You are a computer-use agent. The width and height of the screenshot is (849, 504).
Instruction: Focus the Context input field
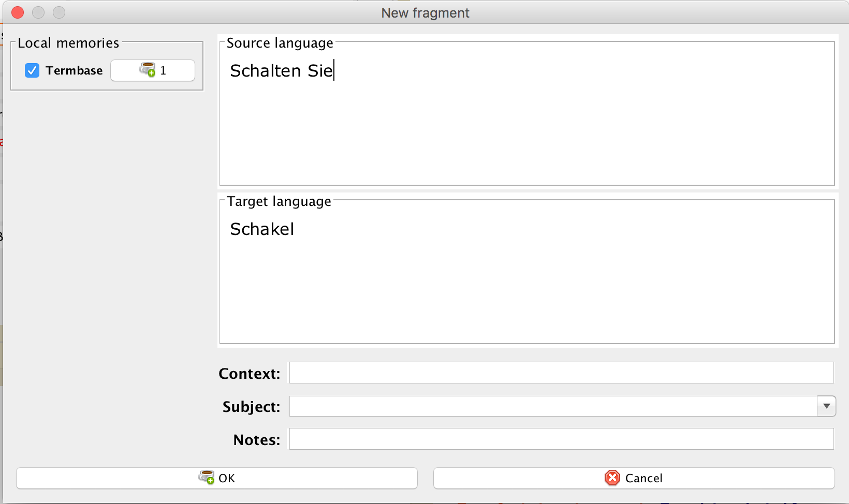pyautogui.click(x=561, y=373)
